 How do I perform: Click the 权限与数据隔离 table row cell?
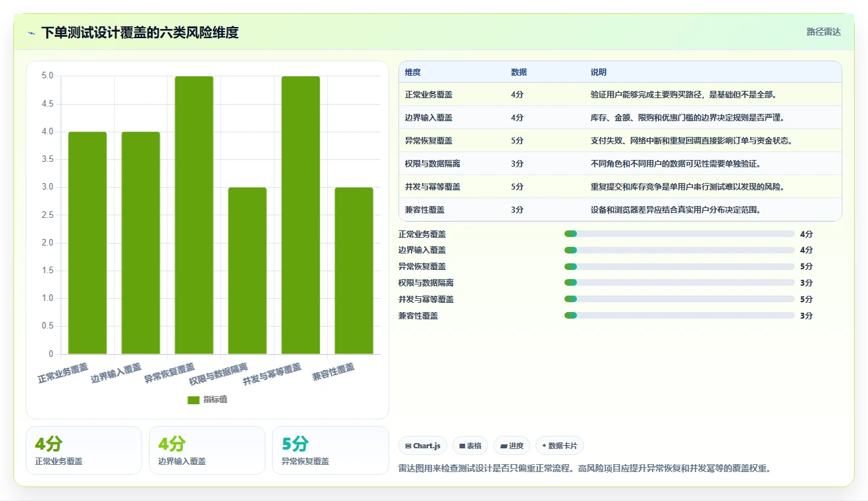click(433, 164)
